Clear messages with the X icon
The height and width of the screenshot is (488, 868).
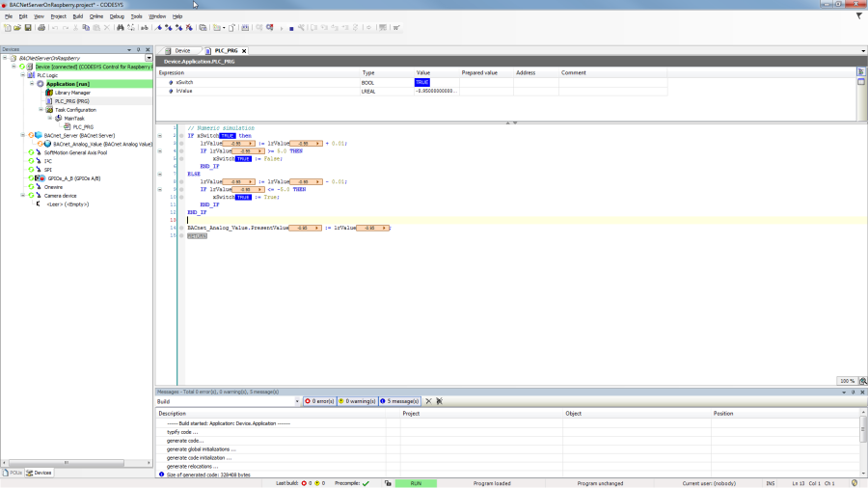click(x=428, y=401)
